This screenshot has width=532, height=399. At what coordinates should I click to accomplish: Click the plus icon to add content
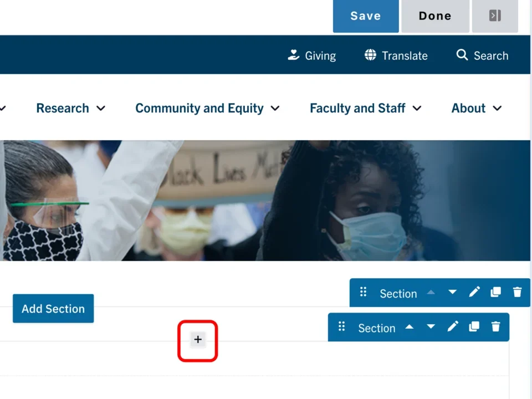point(198,340)
